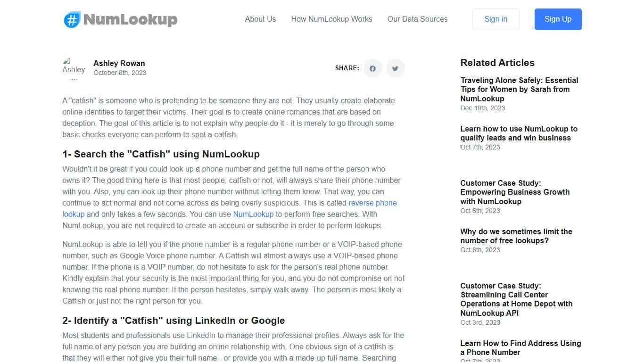This screenshot has width=644, height=362.
Task: Click the Related Articles heading
Action: click(x=497, y=63)
